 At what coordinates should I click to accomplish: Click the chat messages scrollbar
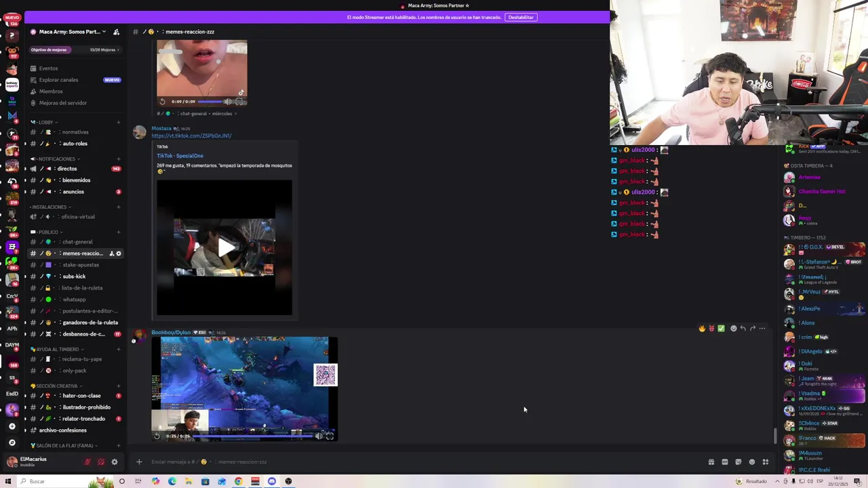[775, 436]
